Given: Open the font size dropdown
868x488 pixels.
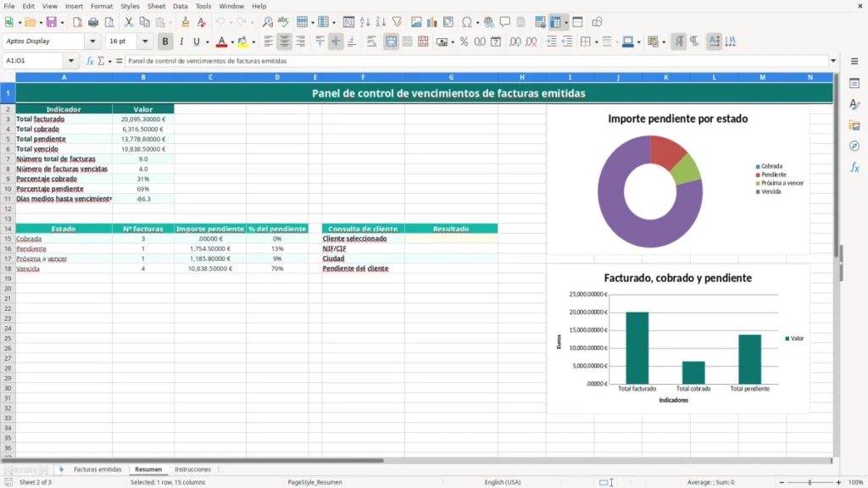Looking at the screenshot, I should [145, 42].
